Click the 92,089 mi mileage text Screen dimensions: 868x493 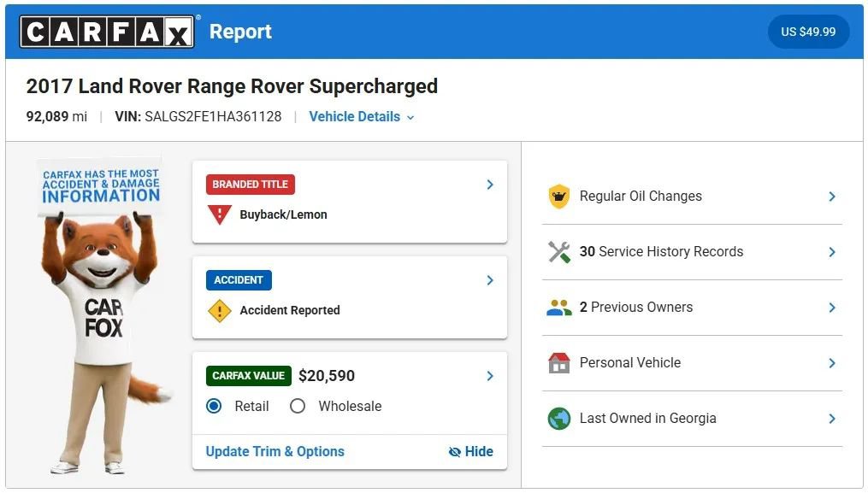[56, 117]
